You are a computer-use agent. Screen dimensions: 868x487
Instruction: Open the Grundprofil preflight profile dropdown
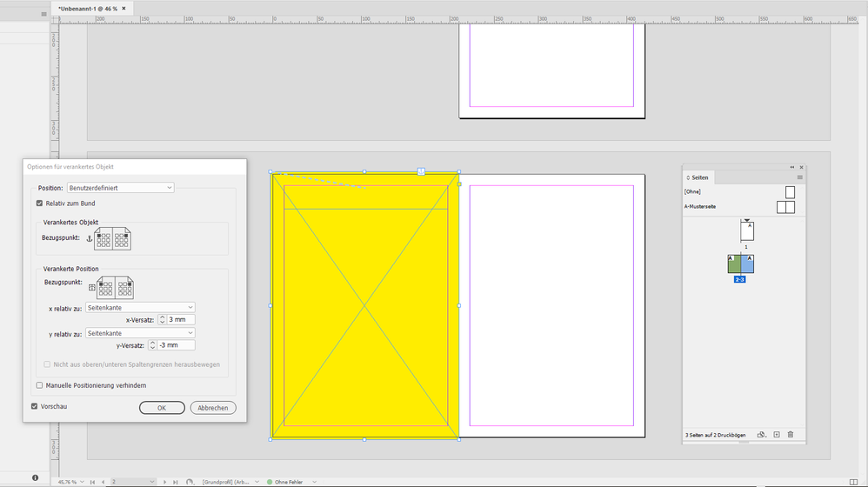tap(257, 482)
